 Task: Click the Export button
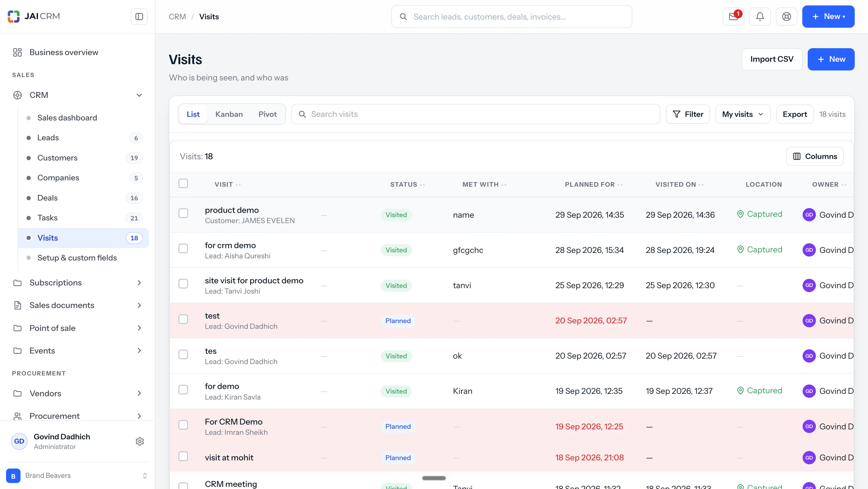click(795, 114)
